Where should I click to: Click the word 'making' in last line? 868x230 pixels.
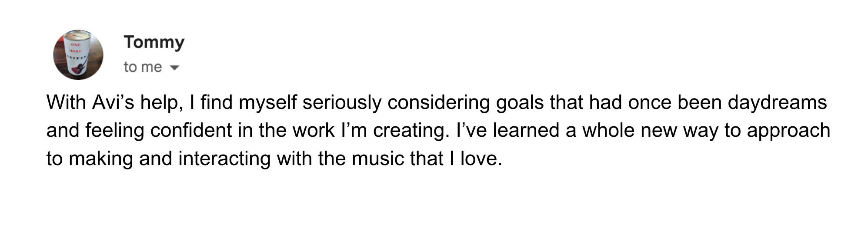[x=100, y=159]
